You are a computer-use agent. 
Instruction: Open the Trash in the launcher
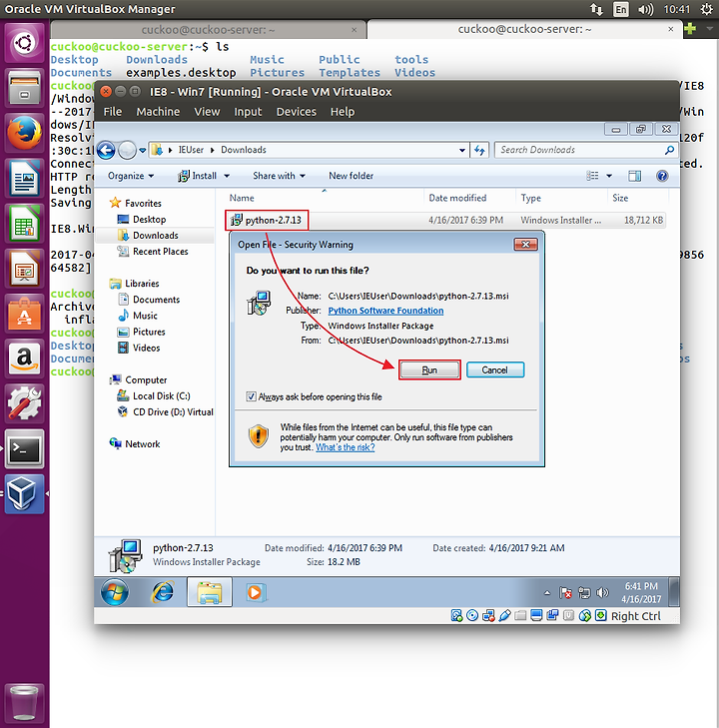coord(24,702)
